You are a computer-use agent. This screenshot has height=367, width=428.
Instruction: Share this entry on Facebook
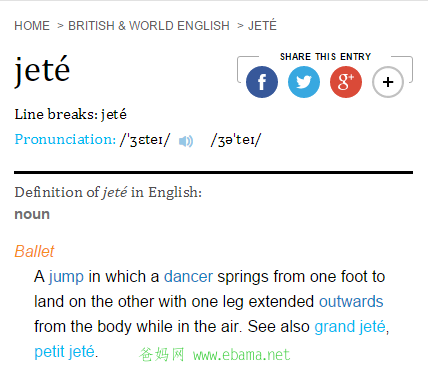(262, 82)
